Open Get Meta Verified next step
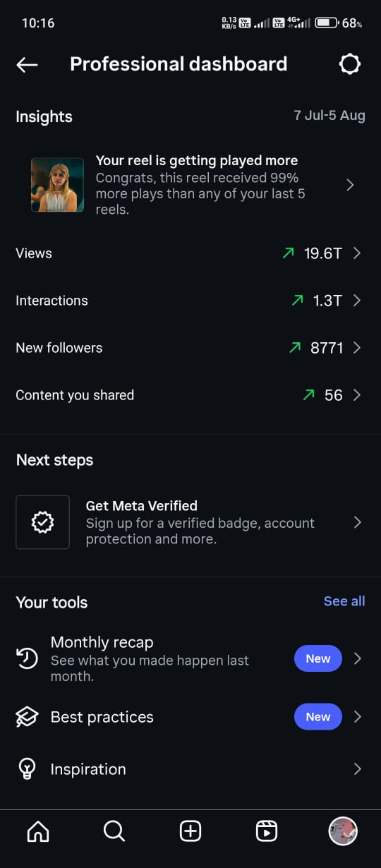This screenshot has width=381, height=868. click(x=190, y=522)
